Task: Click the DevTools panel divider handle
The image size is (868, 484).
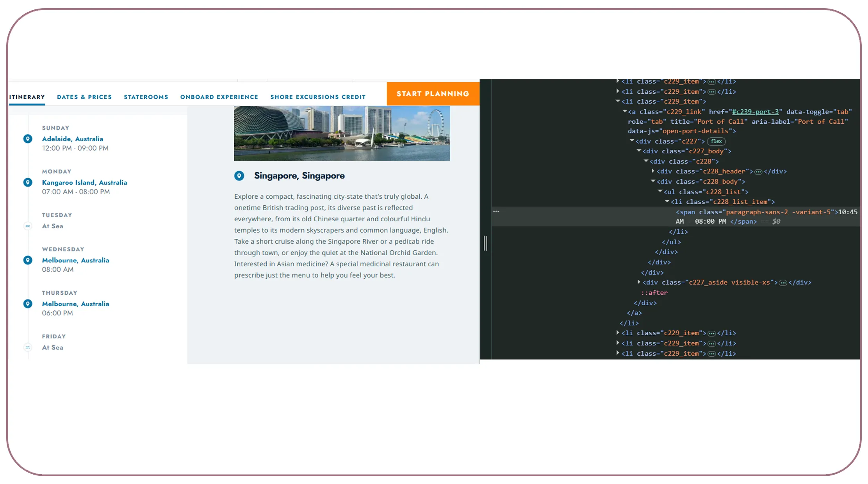Action: pyautogui.click(x=485, y=243)
